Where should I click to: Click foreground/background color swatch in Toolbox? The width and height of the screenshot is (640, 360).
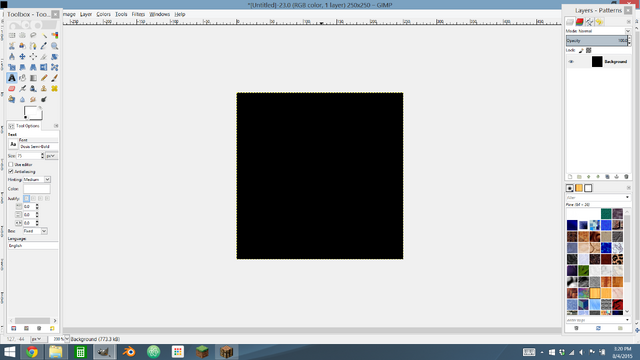(x=33, y=113)
